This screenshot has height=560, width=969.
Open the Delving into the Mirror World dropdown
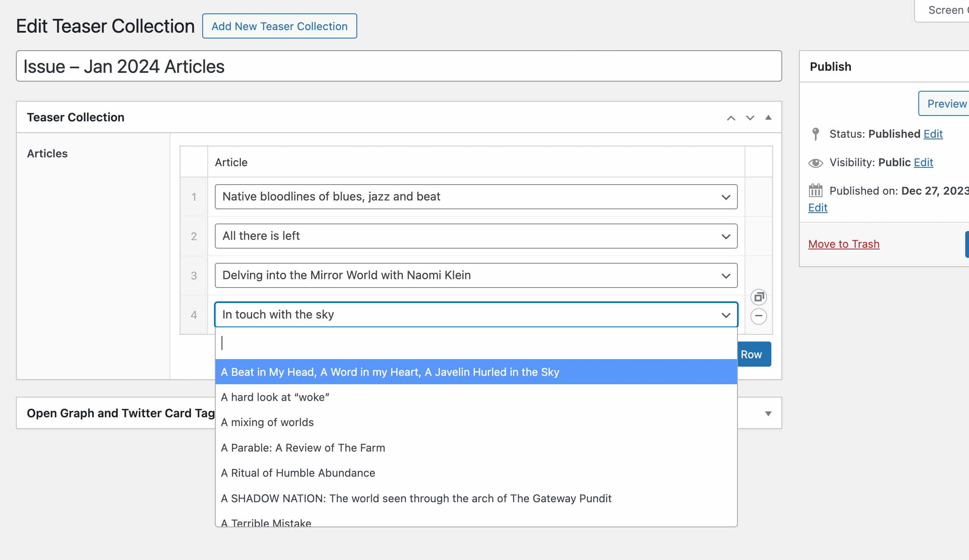476,275
